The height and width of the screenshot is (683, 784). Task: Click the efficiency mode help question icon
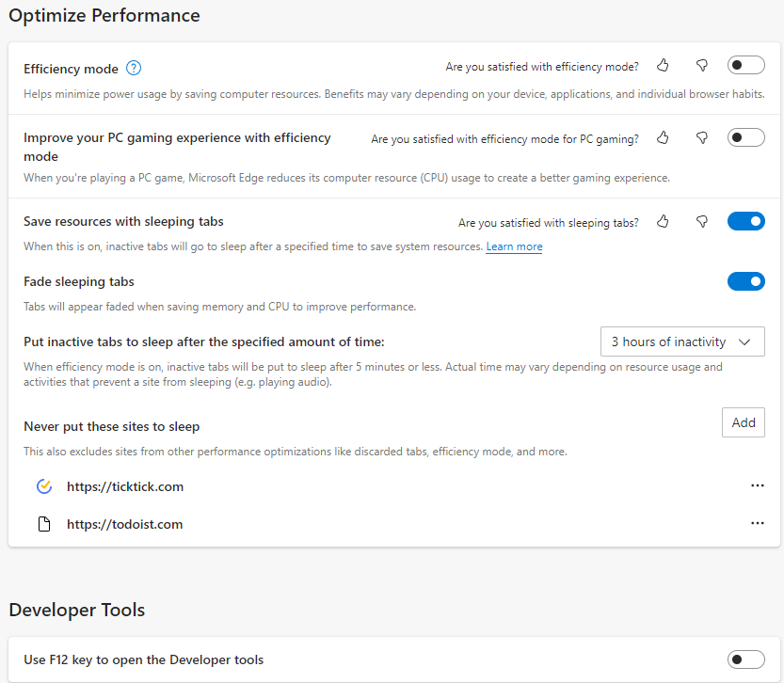point(134,68)
